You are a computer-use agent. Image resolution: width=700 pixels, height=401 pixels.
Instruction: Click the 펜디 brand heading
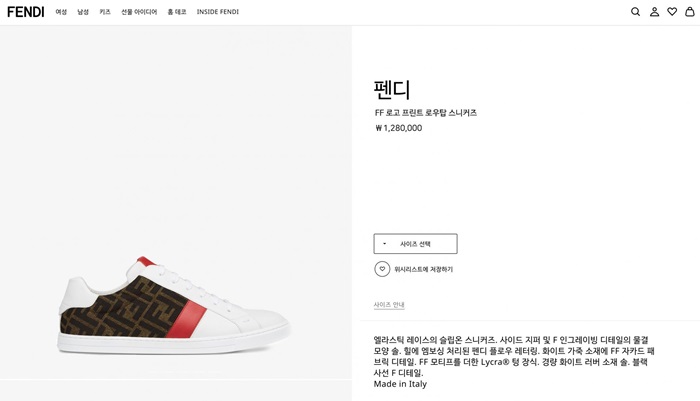[392, 89]
